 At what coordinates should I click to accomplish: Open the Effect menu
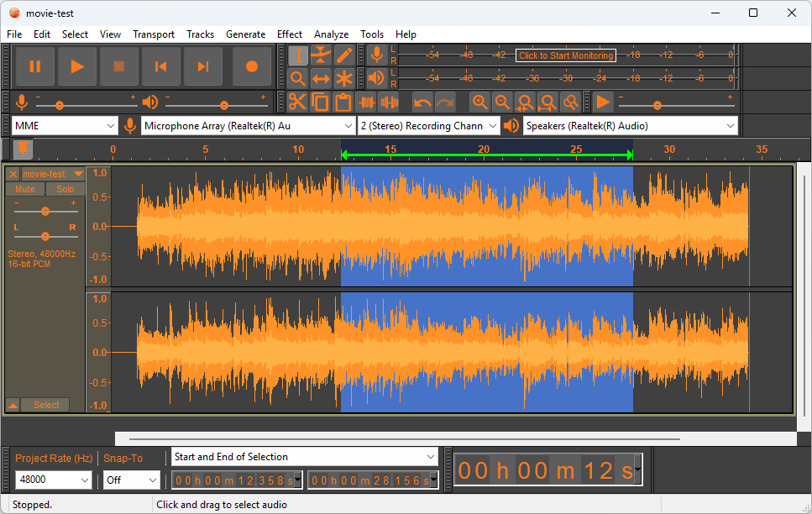290,34
